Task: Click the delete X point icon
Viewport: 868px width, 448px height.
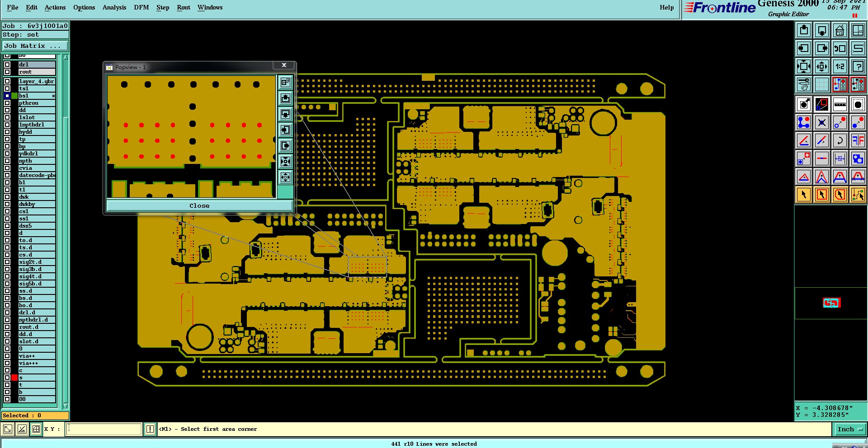Action: tap(822, 123)
